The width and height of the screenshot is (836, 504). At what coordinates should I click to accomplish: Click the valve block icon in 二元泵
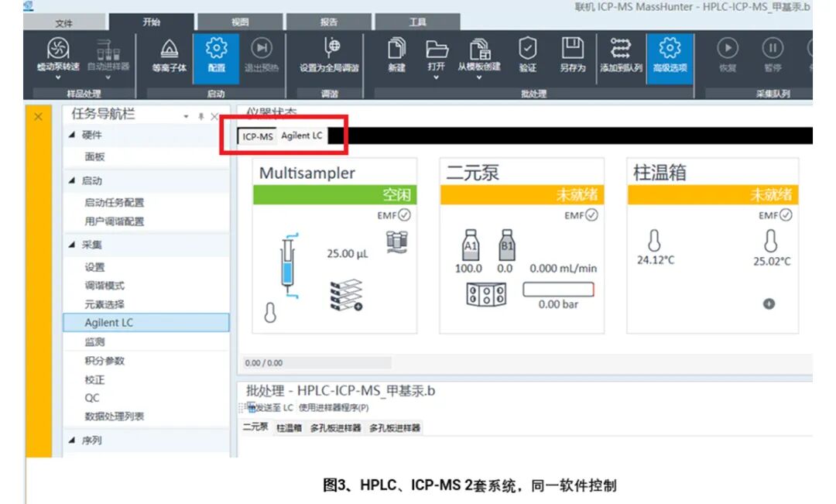click(485, 294)
